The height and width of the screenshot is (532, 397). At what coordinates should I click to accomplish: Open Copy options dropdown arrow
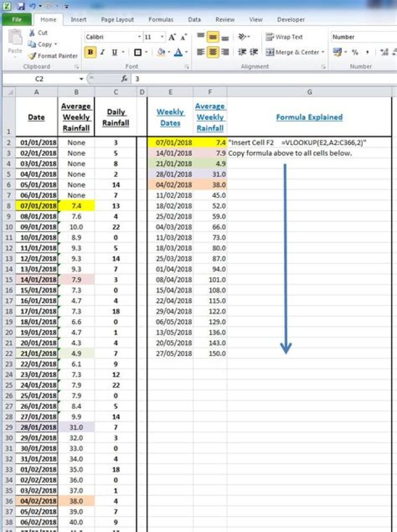[x=56, y=44]
